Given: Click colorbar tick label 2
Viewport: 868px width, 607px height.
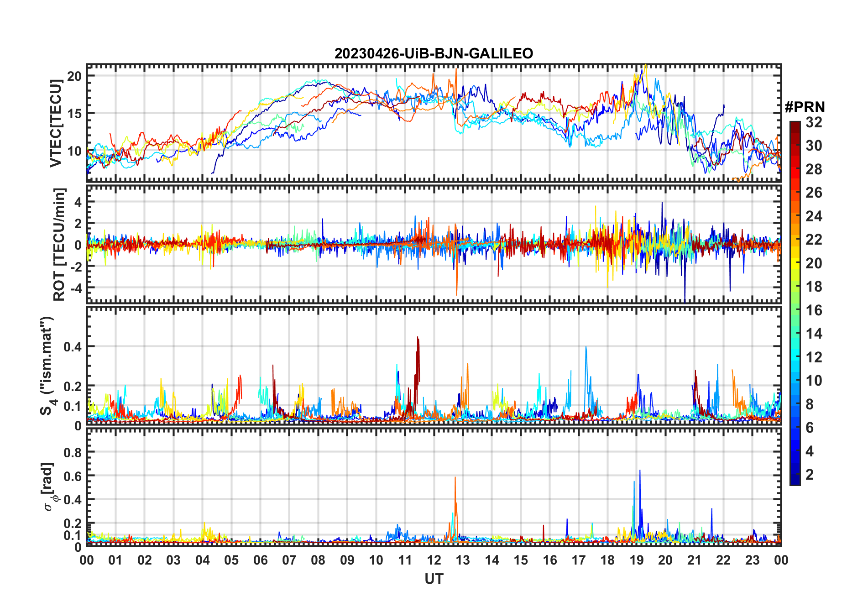Looking at the screenshot, I should (810, 474).
